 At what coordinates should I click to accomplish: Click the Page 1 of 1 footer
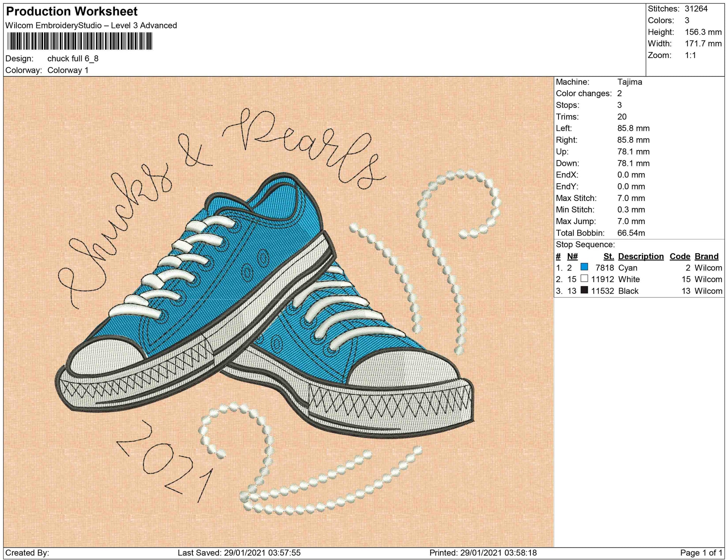[x=701, y=553]
